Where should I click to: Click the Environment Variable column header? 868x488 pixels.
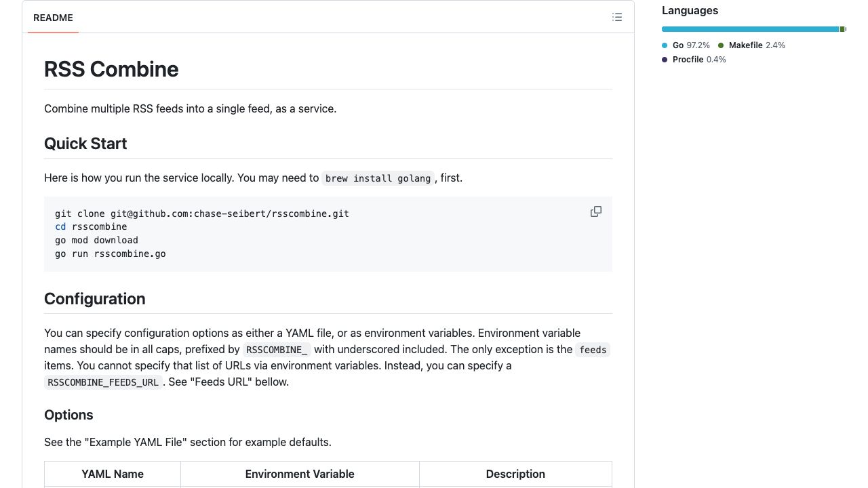click(300, 474)
